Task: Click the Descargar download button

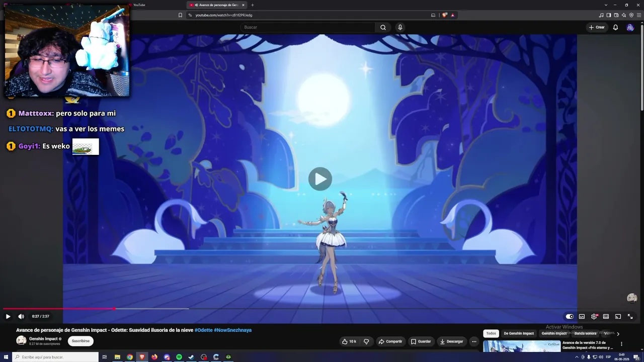Action: coord(451,341)
